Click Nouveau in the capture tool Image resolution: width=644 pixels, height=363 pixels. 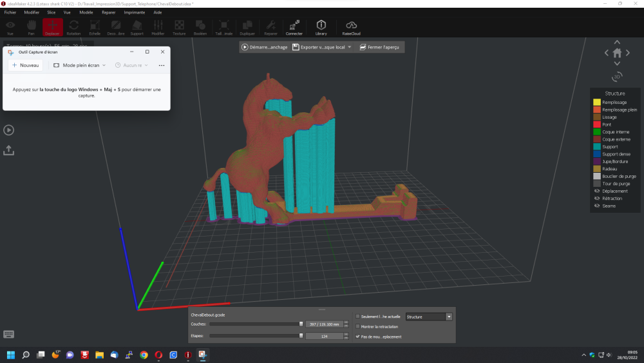pyautogui.click(x=26, y=65)
